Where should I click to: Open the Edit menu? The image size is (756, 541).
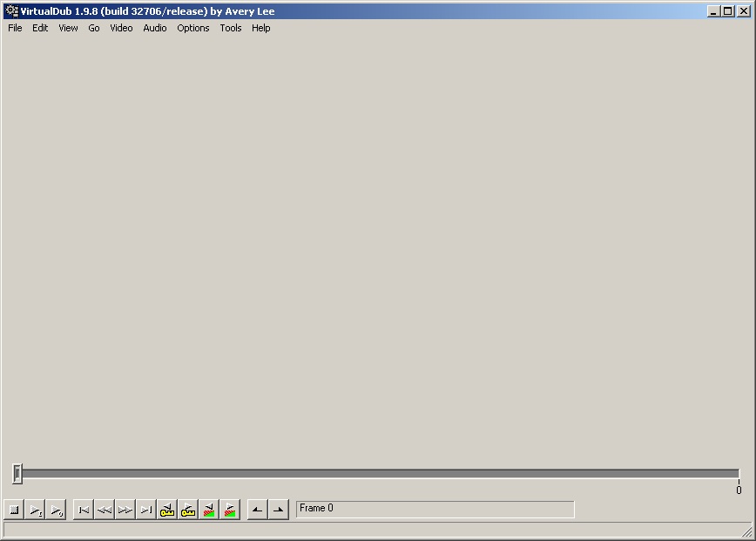pos(40,28)
